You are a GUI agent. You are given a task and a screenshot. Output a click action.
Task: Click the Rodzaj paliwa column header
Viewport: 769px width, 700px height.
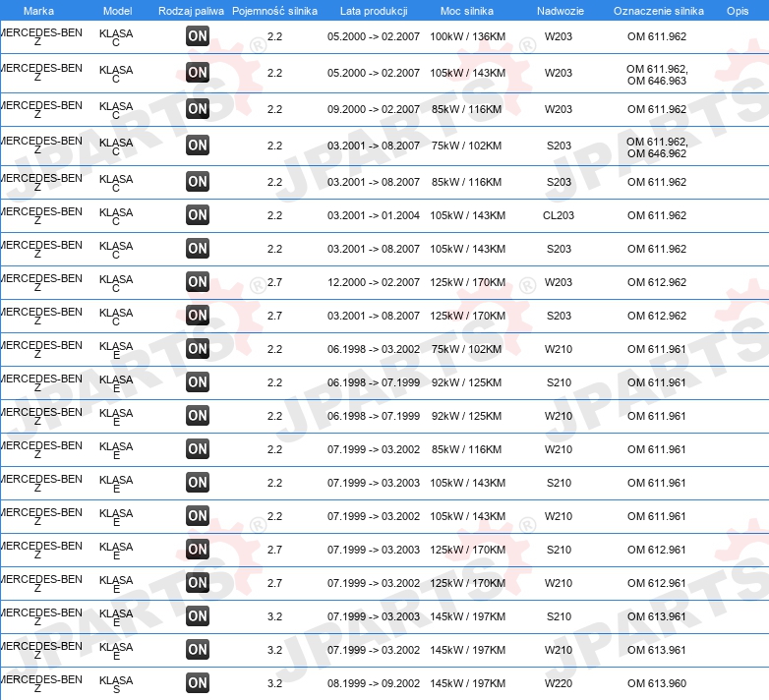pyautogui.click(x=192, y=11)
